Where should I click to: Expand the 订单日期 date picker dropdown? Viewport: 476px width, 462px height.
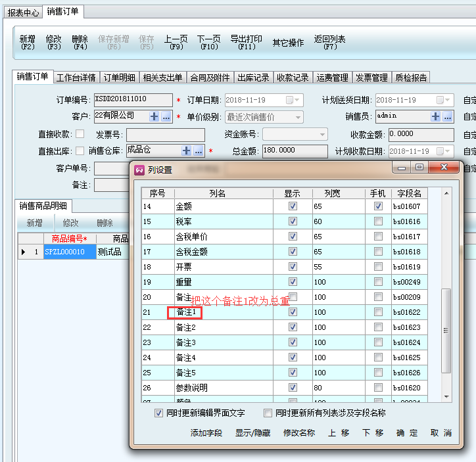pos(297,100)
